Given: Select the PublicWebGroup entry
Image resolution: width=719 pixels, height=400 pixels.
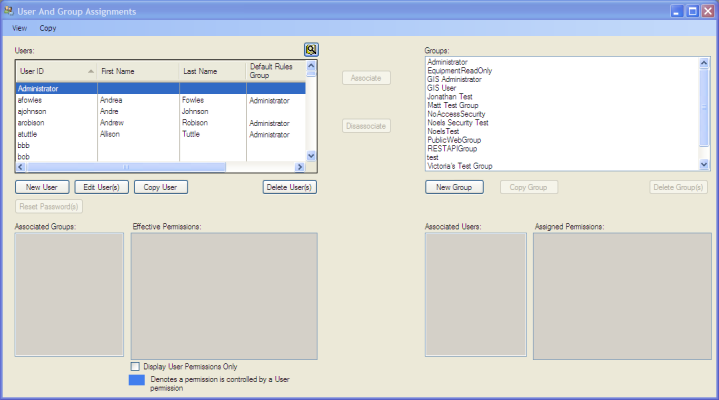Looking at the screenshot, I should (x=454, y=140).
